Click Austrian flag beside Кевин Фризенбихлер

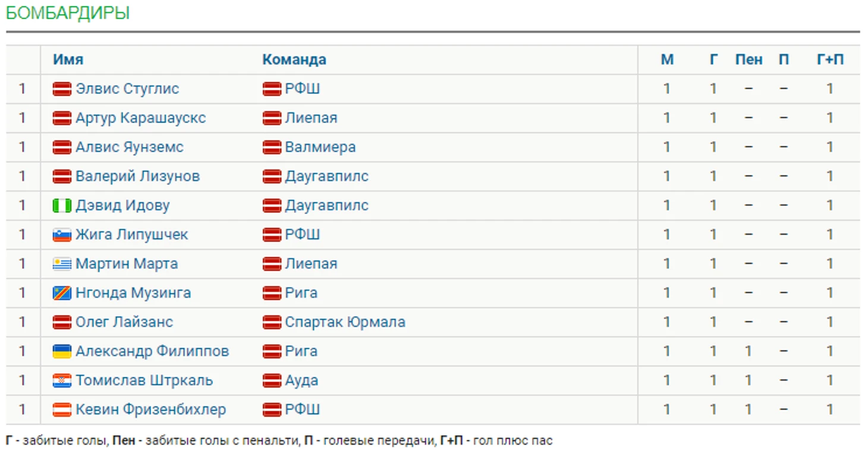[62, 410]
